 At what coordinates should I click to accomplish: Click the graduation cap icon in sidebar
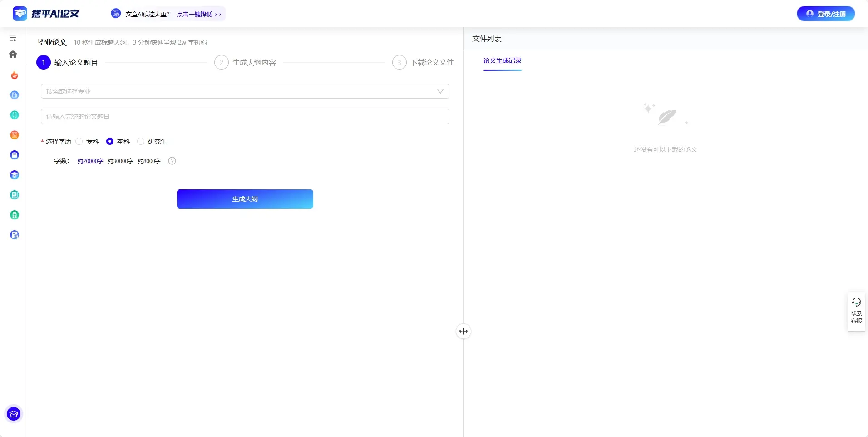pos(15,175)
